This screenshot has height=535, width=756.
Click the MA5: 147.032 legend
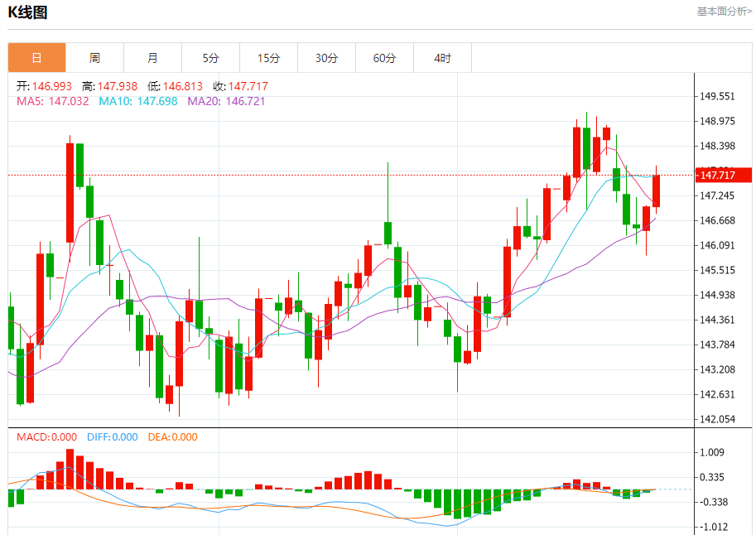pos(52,101)
